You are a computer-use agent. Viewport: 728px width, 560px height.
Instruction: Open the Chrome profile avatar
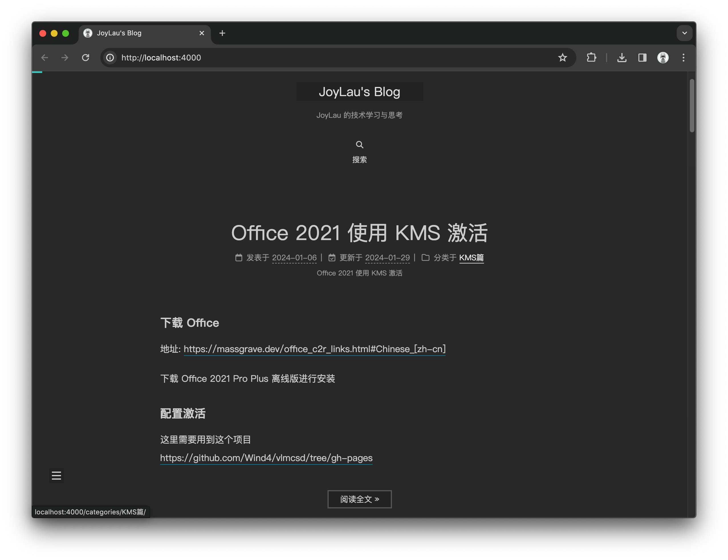pyautogui.click(x=663, y=58)
